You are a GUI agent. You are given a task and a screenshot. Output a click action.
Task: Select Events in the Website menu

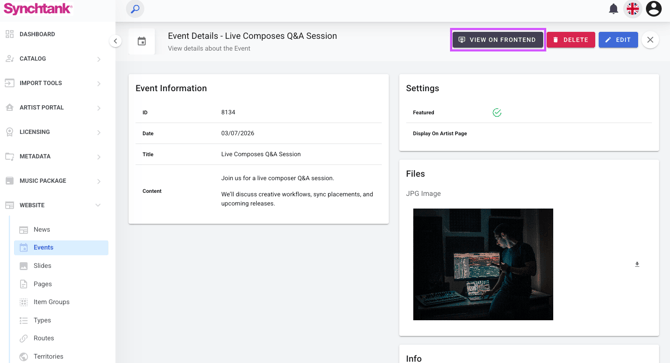tap(61, 248)
